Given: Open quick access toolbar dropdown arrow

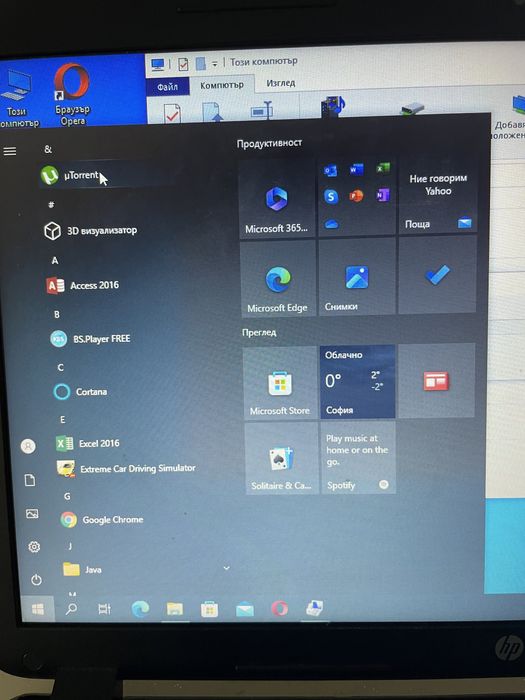Looking at the screenshot, I should tap(215, 64).
